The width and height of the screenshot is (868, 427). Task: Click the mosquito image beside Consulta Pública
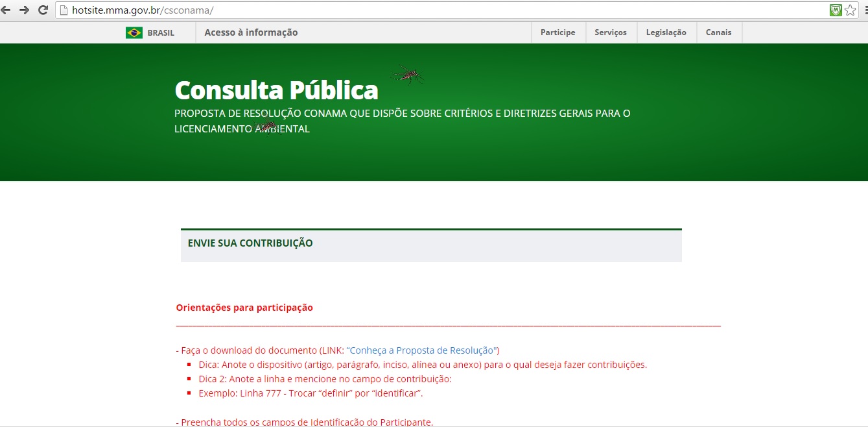tap(407, 75)
